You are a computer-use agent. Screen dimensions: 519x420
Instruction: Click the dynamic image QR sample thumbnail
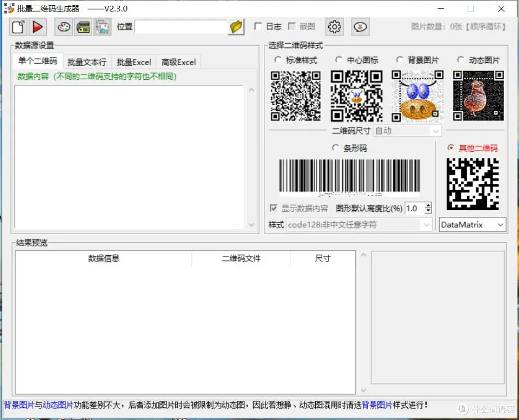(x=478, y=96)
